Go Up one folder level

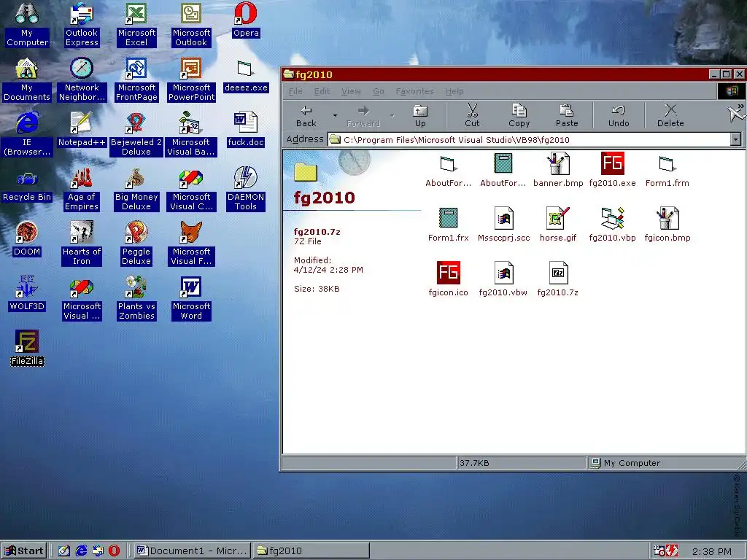point(420,116)
